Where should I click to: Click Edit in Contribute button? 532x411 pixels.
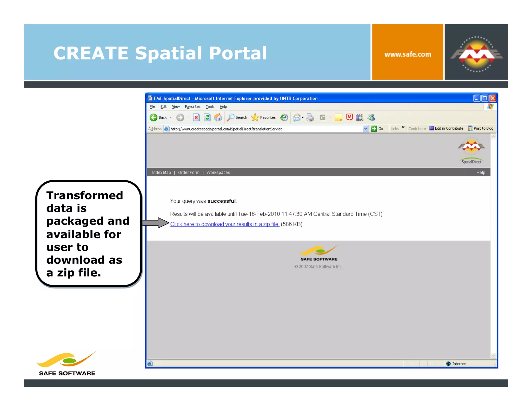[446, 128]
